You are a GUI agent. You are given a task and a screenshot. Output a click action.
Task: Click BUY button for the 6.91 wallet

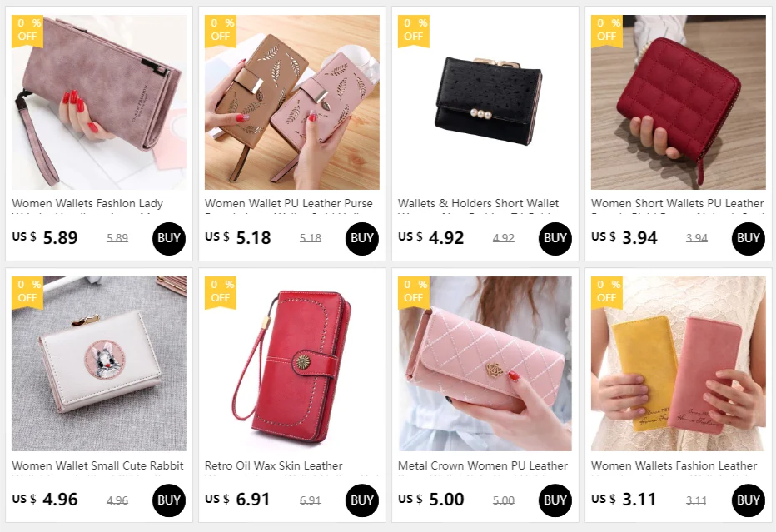tap(361, 500)
